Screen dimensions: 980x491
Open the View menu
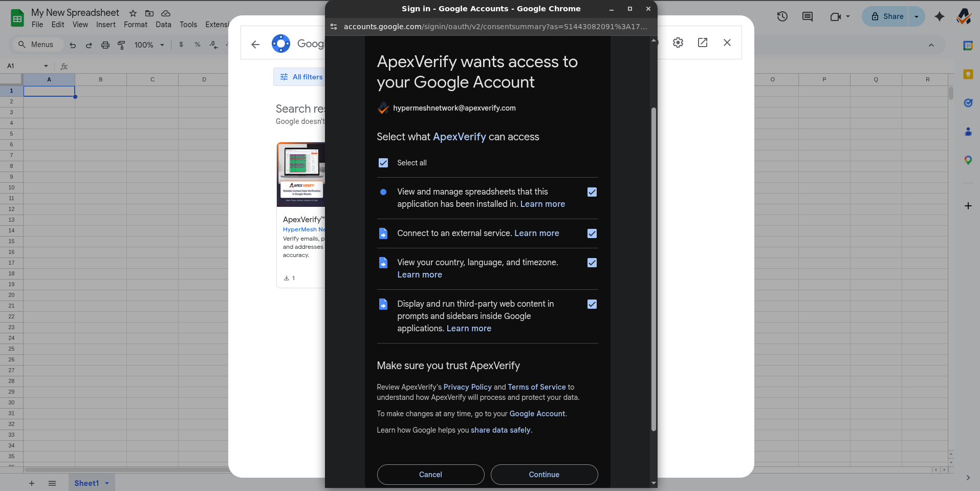tap(80, 25)
